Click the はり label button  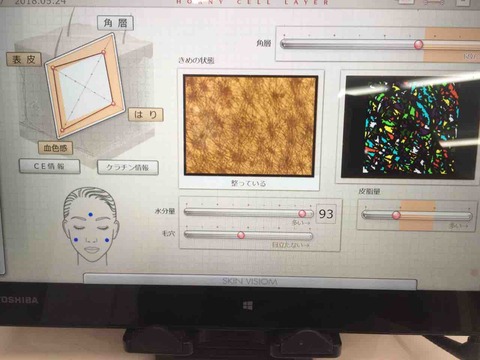click(x=146, y=115)
